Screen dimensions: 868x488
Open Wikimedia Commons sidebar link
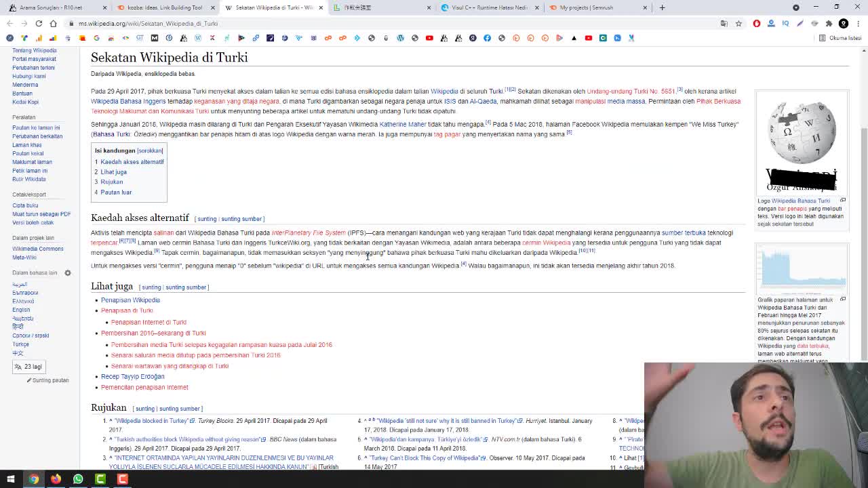pyautogui.click(x=37, y=249)
